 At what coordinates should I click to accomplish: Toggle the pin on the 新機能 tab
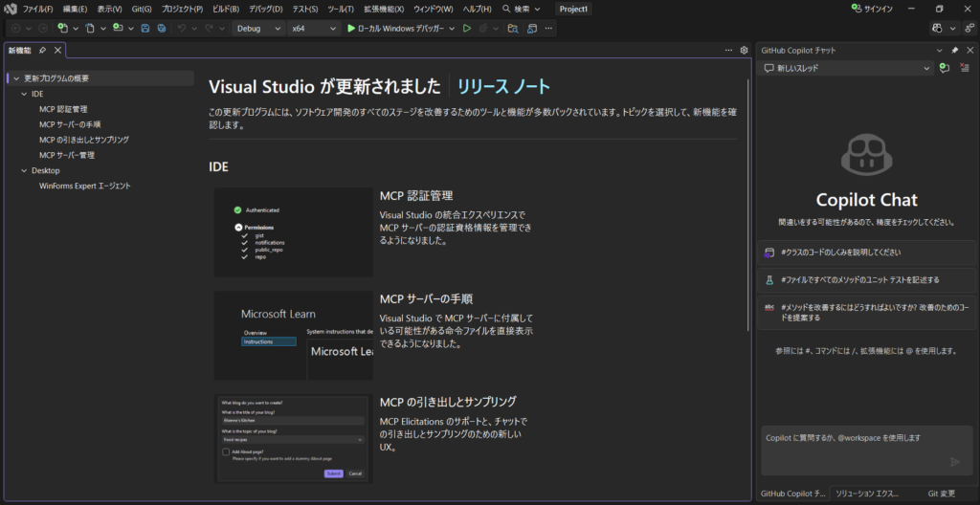[x=43, y=50]
